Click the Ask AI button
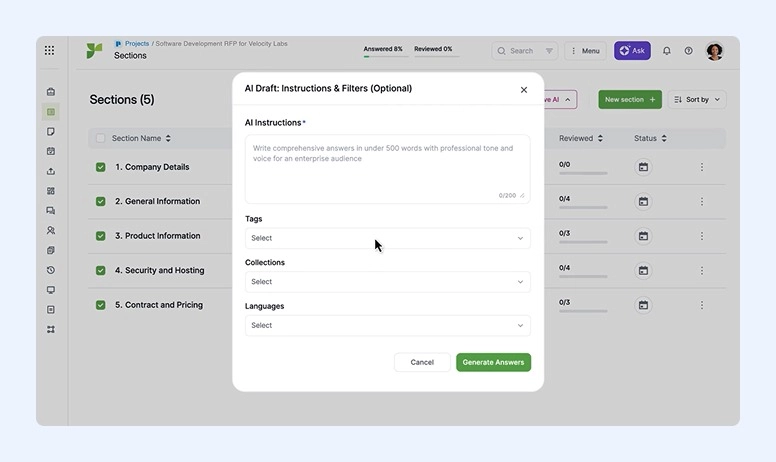The height and width of the screenshot is (462, 776). click(632, 50)
